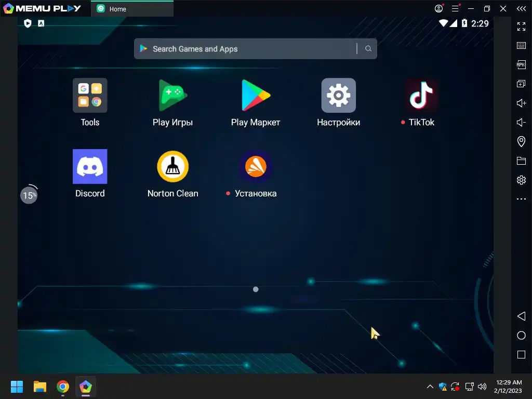Collapse the sidebar with triple chevron

click(x=521, y=8)
